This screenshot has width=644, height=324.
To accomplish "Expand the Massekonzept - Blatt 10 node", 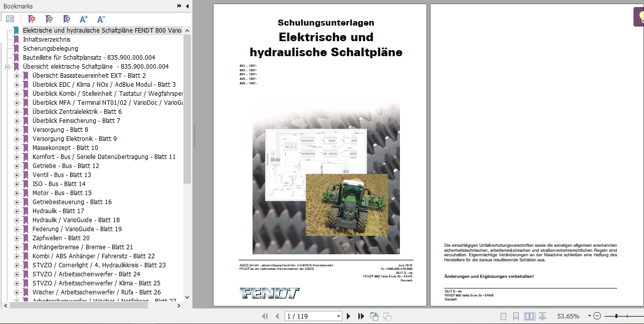I will pos(17,148).
